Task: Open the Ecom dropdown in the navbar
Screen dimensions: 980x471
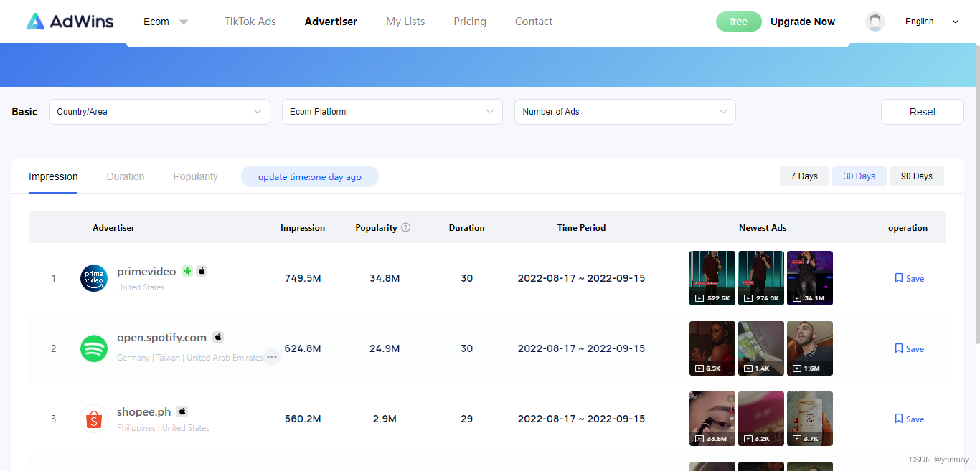Action: (166, 22)
